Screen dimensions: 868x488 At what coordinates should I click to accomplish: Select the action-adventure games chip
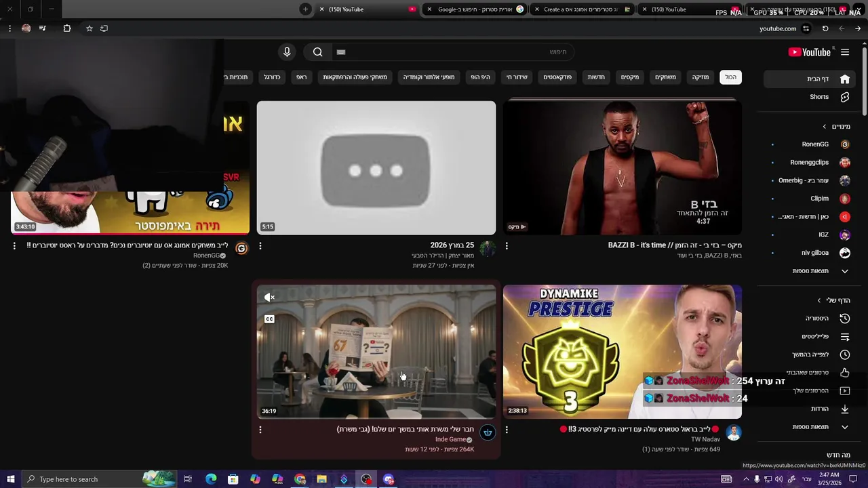[355, 77]
